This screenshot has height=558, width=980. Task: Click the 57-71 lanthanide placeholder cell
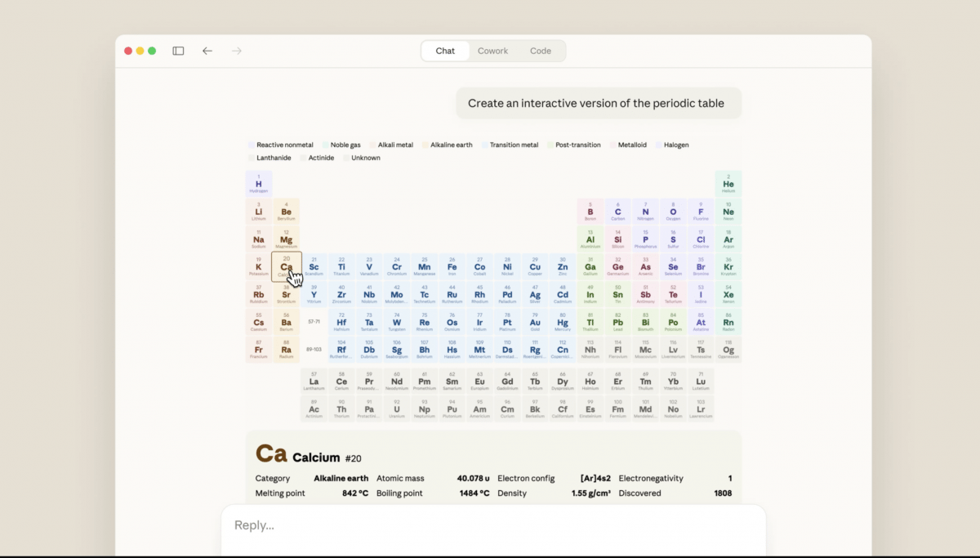tap(314, 322)
